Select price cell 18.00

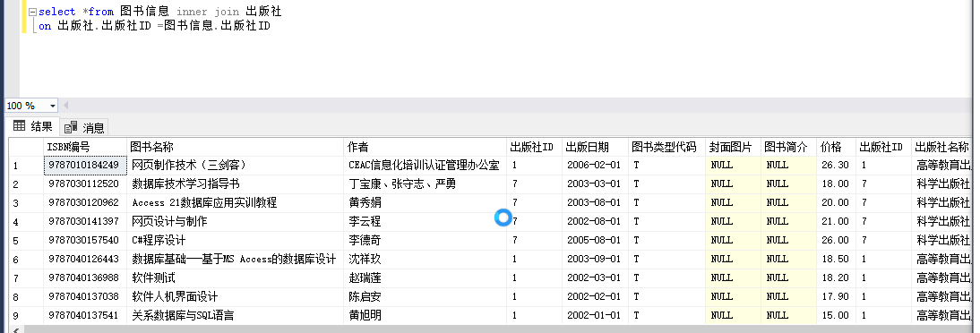(x=836, y=184)
